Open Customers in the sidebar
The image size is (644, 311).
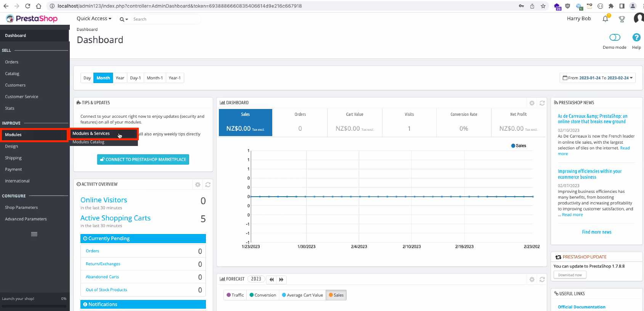pos(15,85)
